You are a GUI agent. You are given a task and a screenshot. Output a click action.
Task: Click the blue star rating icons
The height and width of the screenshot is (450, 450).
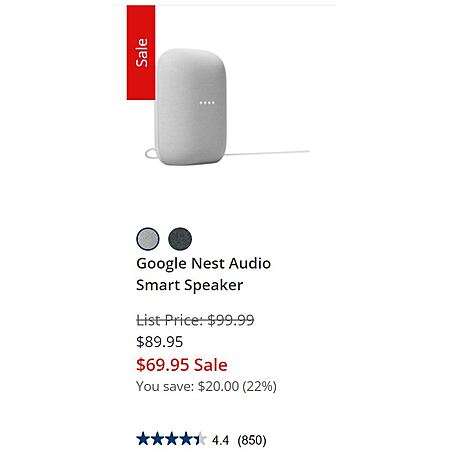pos(171,439)
